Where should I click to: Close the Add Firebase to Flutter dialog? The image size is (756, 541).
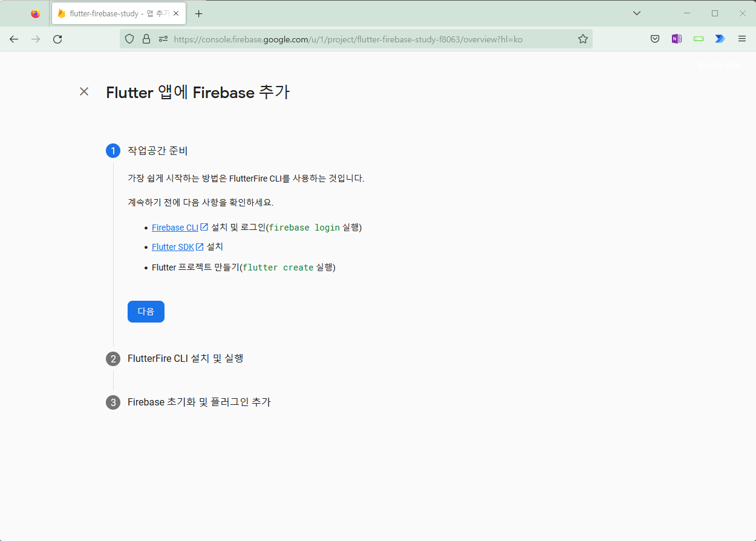tap(84, 91)
